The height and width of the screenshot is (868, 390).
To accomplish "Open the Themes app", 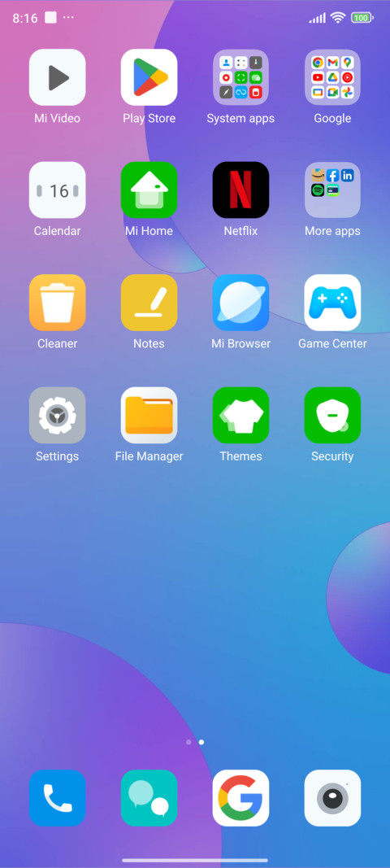I will tap(240, 415).
